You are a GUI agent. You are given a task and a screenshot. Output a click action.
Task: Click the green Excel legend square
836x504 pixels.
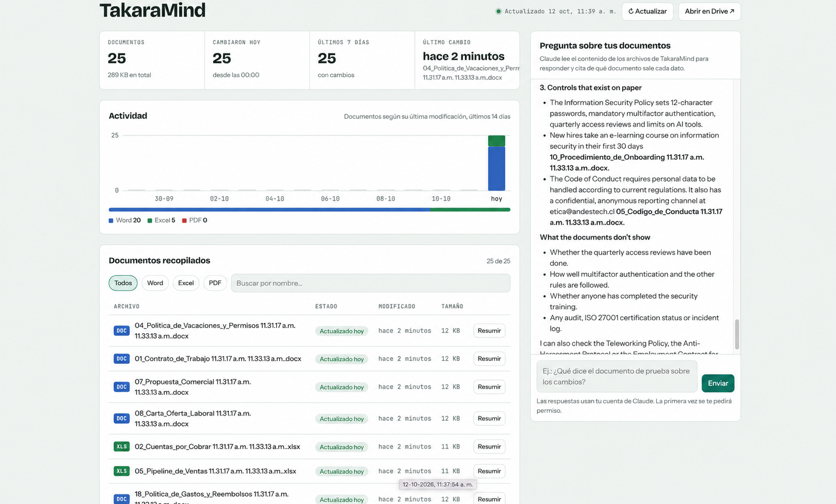pyautogui.click(x=150, y=220)
